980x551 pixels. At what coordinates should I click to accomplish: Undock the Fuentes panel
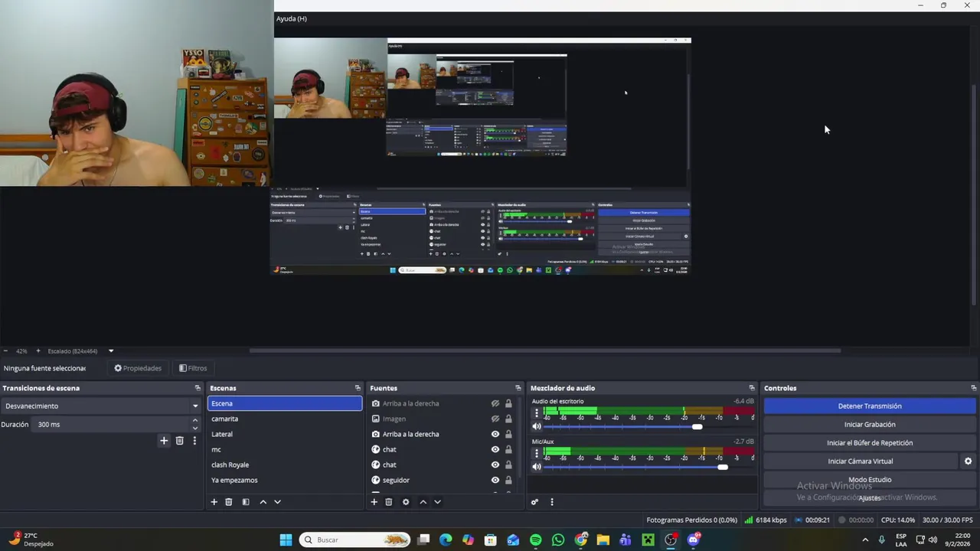[518, 388]
